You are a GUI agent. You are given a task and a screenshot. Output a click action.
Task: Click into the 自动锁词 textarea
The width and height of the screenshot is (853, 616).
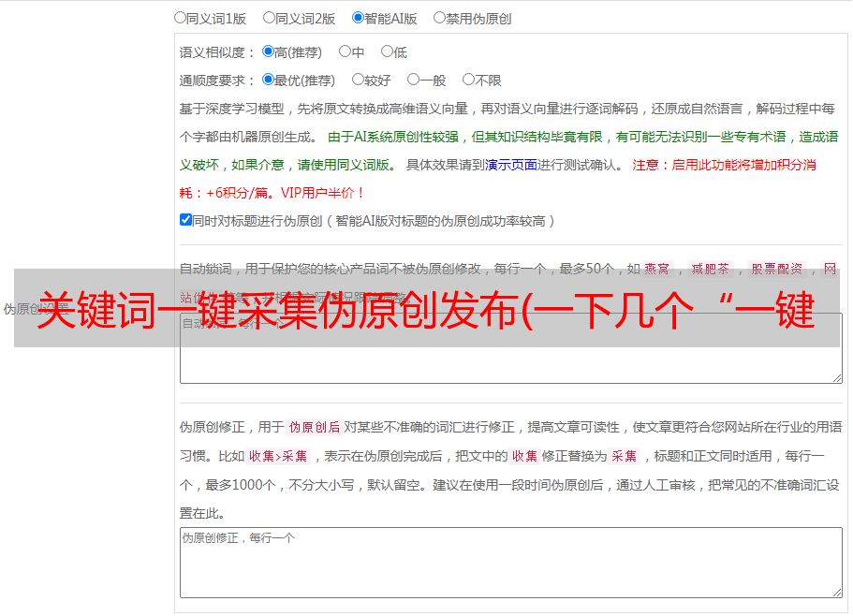click(x=511, y=348)
